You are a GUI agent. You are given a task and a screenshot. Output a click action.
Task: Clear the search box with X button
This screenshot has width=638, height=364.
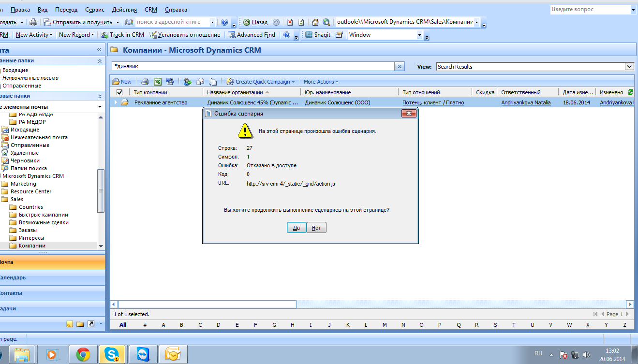pos(400,67)
